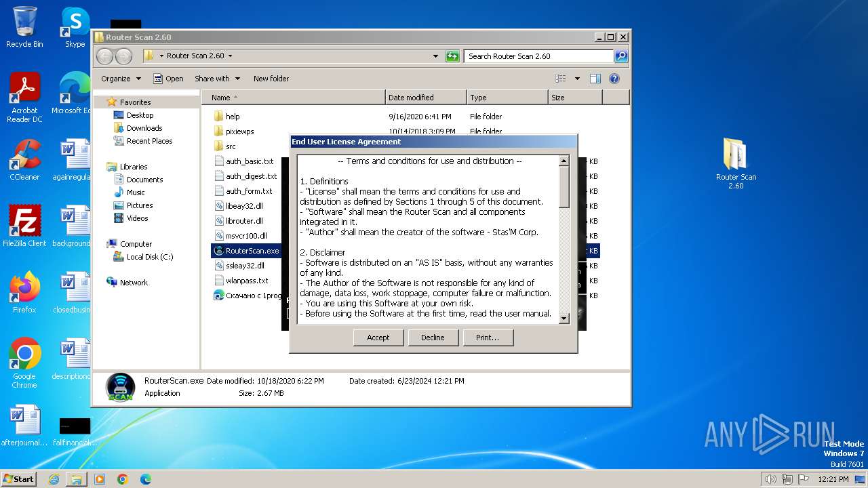
Task: Select auth_form.txt file
Action: 249,191
